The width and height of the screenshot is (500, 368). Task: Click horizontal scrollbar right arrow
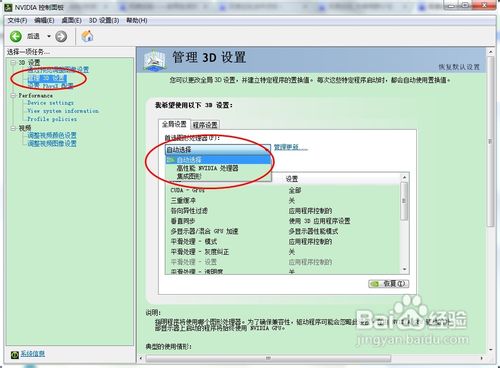(x=482, y=358)
